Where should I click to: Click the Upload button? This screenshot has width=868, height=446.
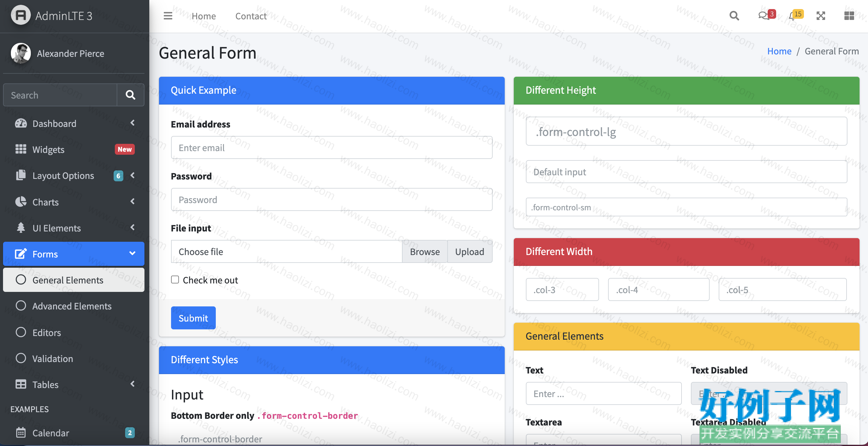[469, 251]
